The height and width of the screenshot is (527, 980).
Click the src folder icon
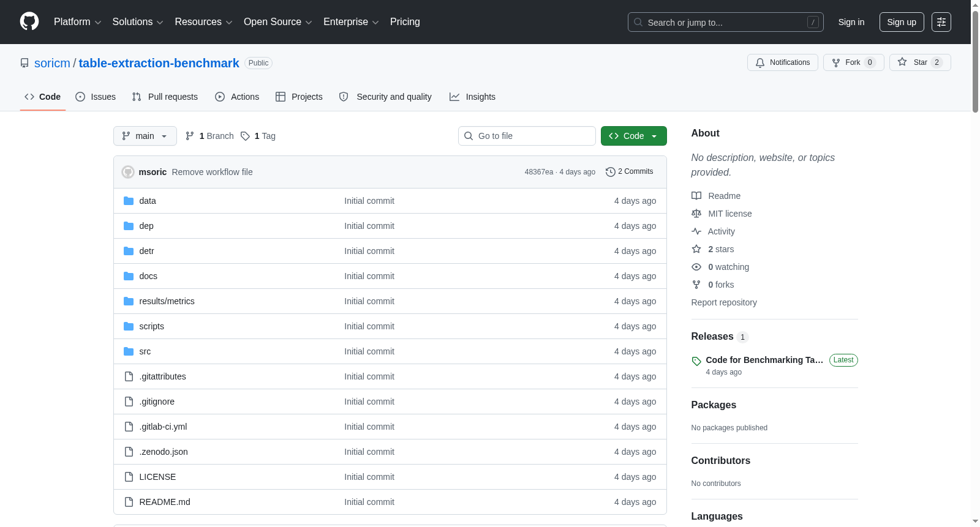pyautogui.click(x=129, y=351)
